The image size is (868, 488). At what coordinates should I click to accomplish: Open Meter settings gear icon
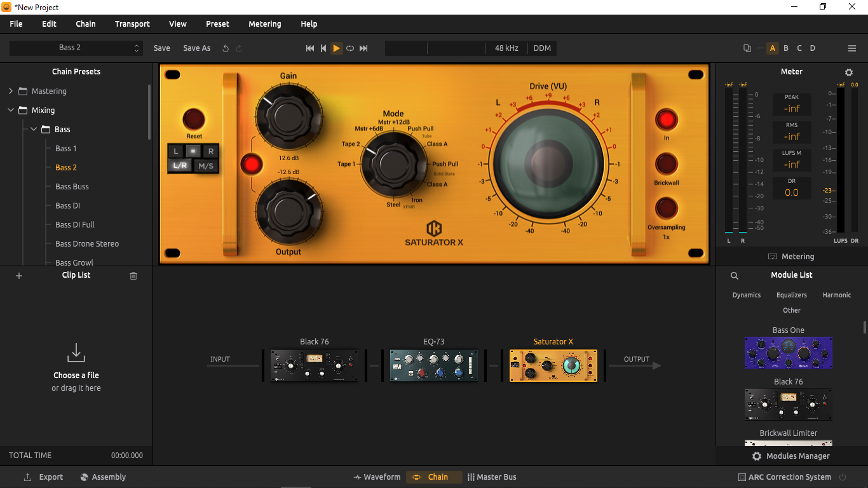pyautogui.click(x=849, y=72)
